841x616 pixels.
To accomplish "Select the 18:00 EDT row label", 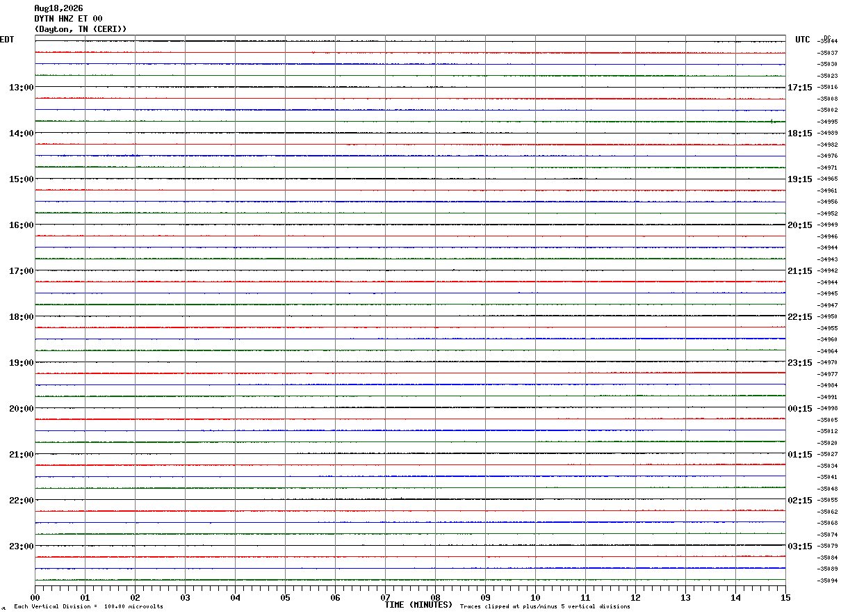I will coord(22,317).
